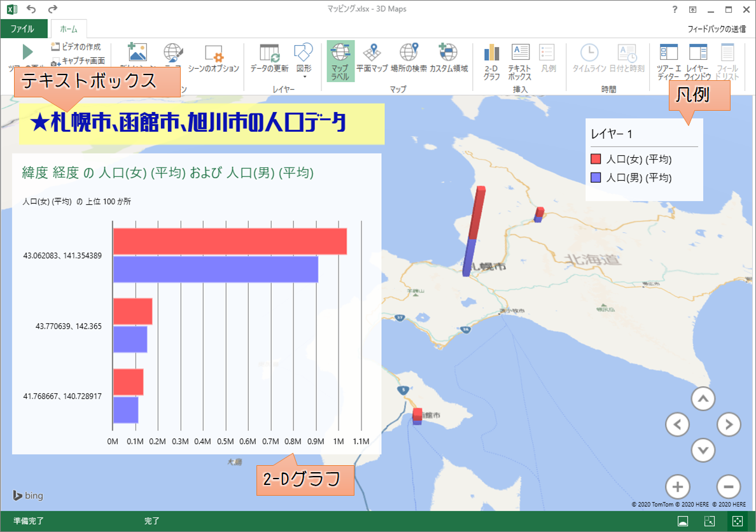Zoom in with the plus button
The image size is (756, 532).
(678, 487)
